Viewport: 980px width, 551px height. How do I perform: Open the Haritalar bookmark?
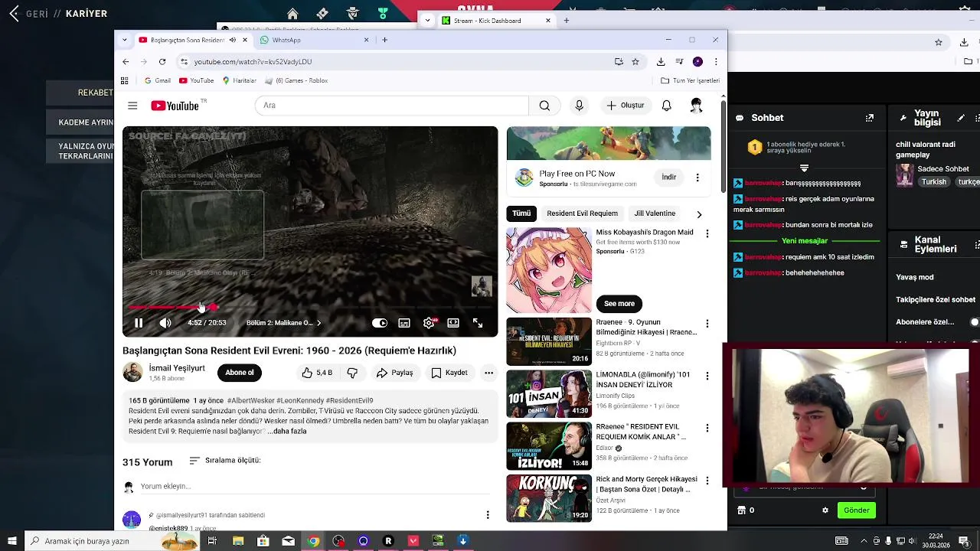pyautogui.click(x=240, y=80)
